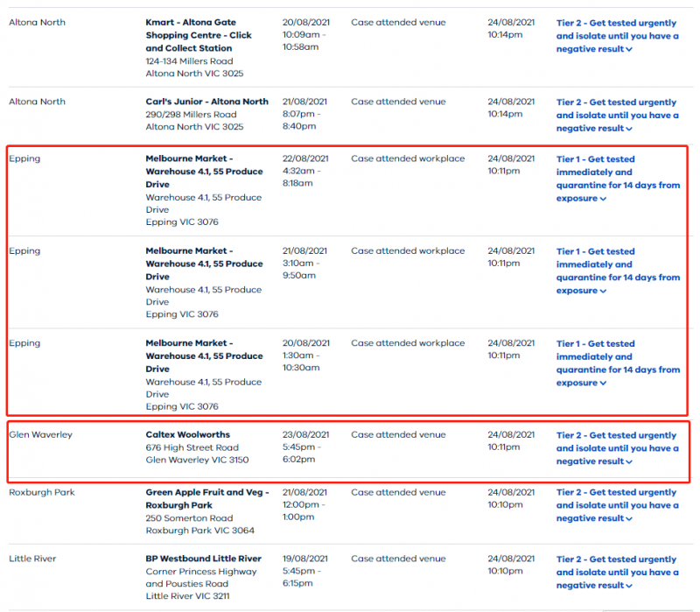Click exposure time 20/08/2021 1:30am Epping
The height and width of the screenshot is (612, 700).
305,355
